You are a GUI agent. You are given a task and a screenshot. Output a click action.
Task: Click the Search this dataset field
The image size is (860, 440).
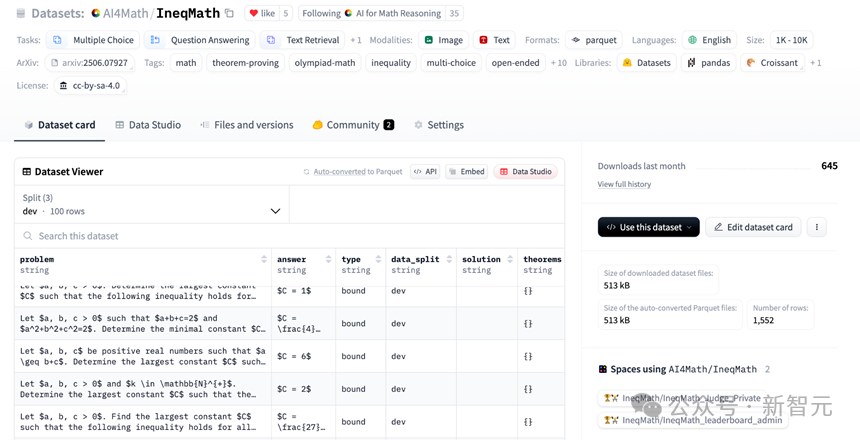(x=290, y=236)
